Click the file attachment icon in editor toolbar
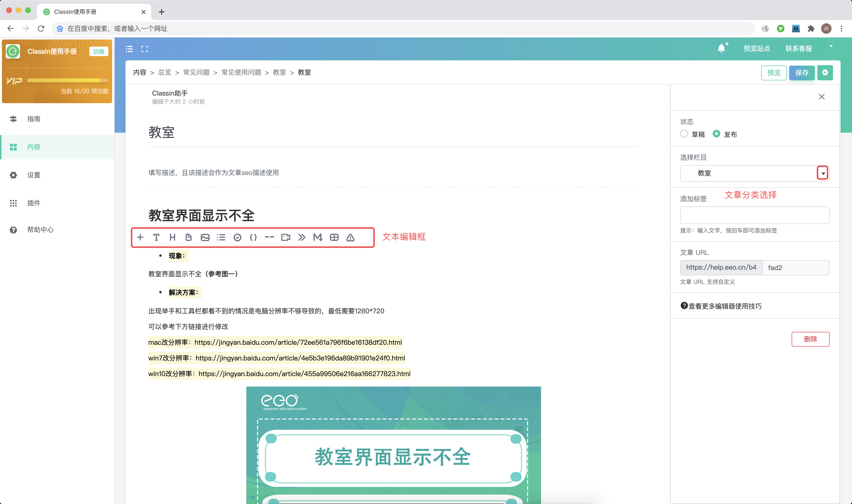Image resolution: width=852 pixels, height=504 pixels. tap(189, 237)
